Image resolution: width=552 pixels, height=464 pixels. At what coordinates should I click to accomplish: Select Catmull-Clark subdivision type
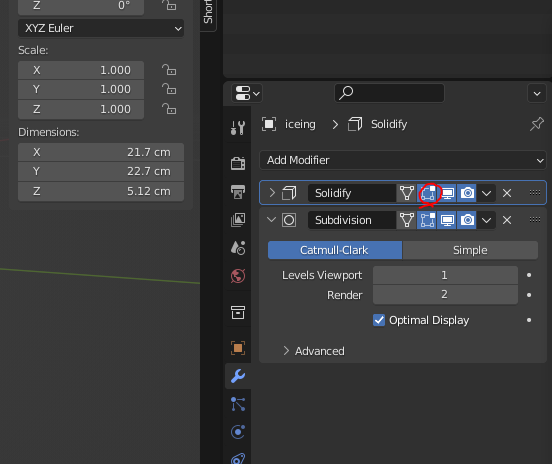(335, 250)
